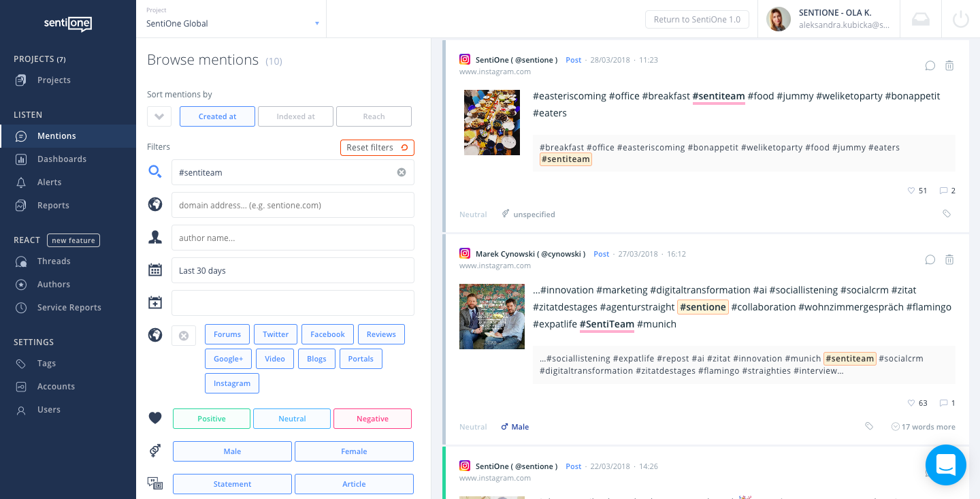
Task: Open the inbox tray icon
Action: pyautogui.click(x=921, y=20)
